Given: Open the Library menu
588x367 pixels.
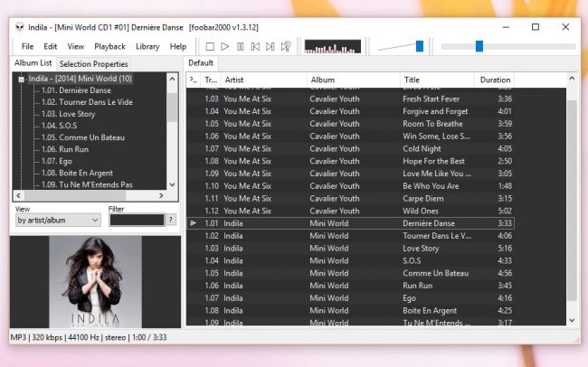Looking at the screenshot, I should pyautogui.click(x=147, y=46).
